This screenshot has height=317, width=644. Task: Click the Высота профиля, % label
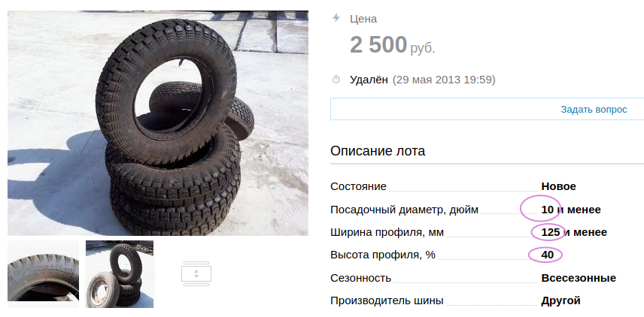tap(382, 255)
